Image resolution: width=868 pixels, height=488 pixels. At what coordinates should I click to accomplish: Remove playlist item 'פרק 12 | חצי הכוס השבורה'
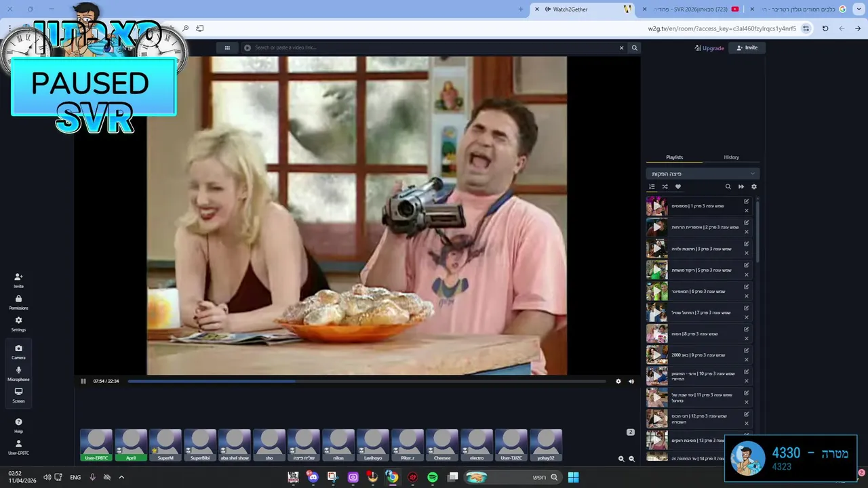[747, 424]
